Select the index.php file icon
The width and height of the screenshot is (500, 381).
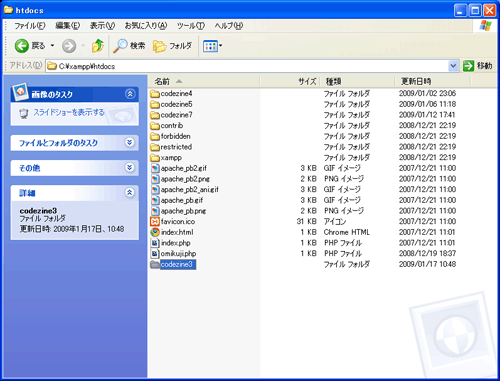(x=155, y=243)
